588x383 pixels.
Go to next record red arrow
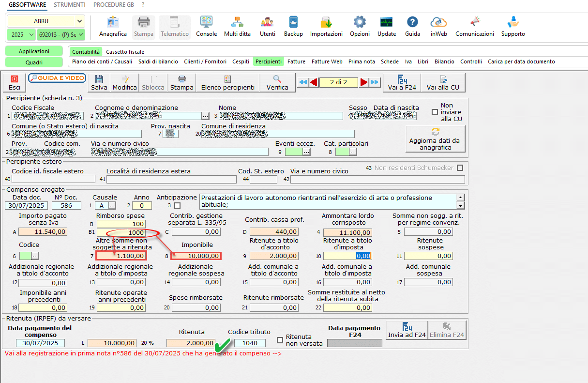click(364, 82)
